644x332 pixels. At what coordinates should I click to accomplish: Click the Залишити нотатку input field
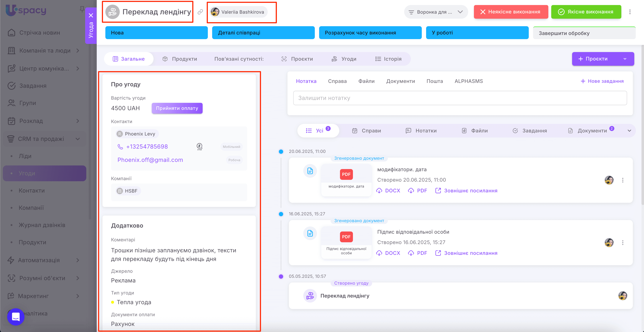pos(460,98)
